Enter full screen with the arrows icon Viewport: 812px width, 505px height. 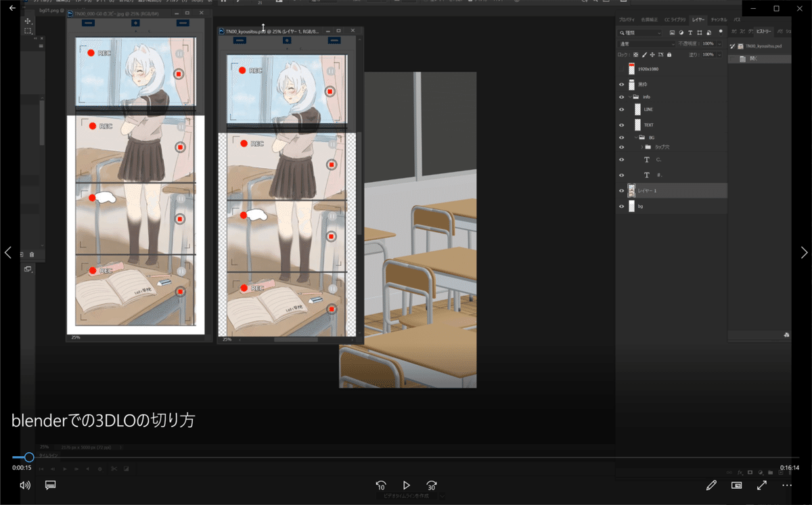[761, 485]
